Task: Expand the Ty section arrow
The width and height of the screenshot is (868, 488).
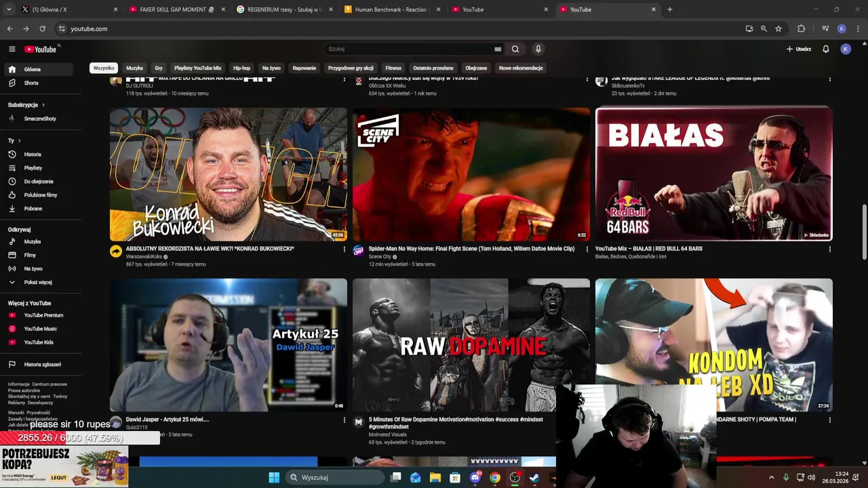Action: 19,140
